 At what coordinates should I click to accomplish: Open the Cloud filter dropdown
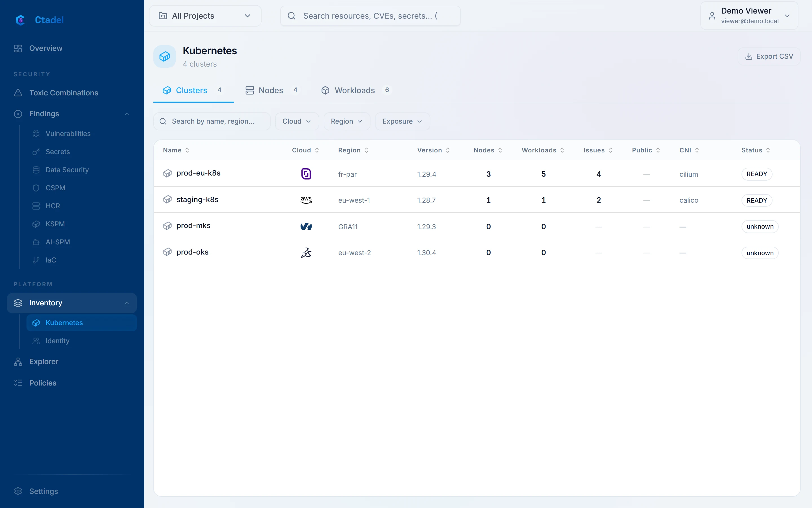click(x=297, y=121)
